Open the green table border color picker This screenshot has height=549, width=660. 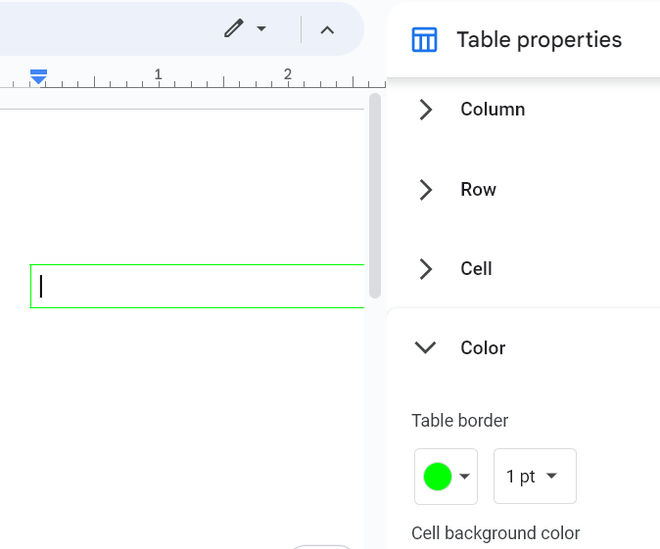click(446, 477)
